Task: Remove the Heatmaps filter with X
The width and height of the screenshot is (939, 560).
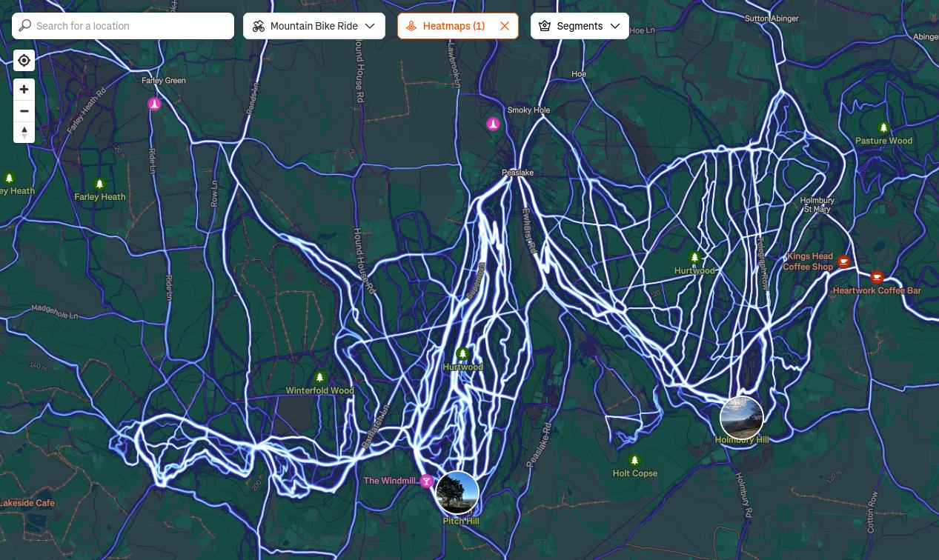Action: [505, 26]
